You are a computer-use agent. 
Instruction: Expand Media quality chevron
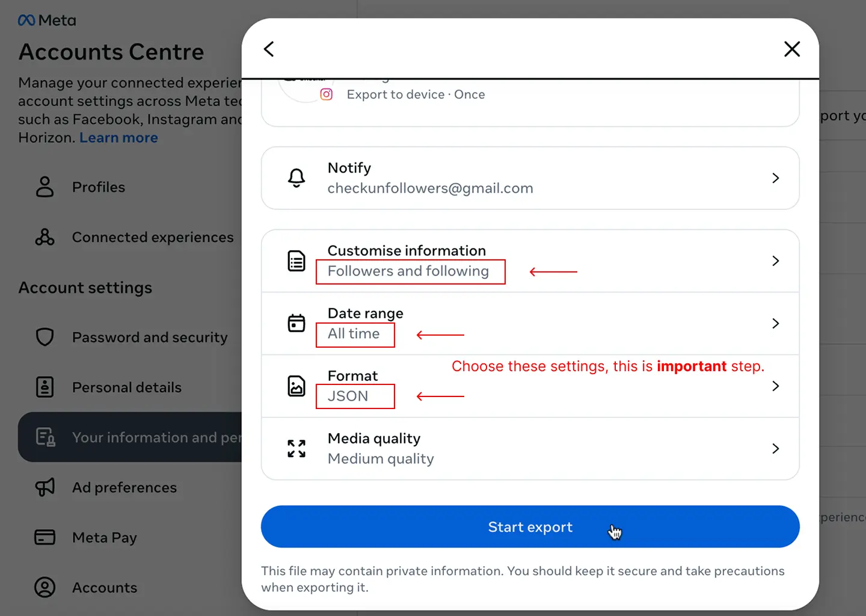775,449
